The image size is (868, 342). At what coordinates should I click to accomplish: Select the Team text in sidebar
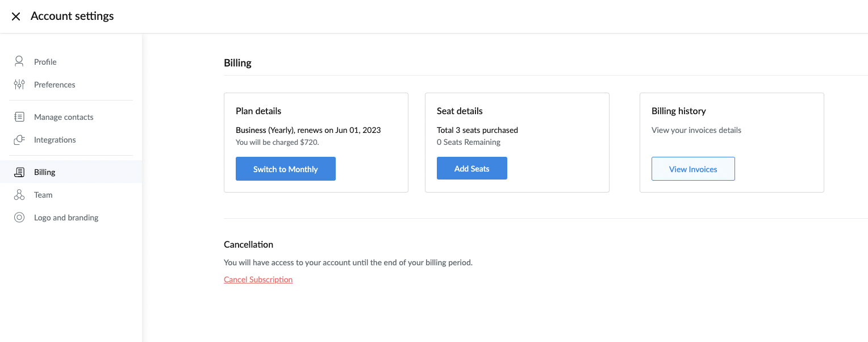point(43,195)
